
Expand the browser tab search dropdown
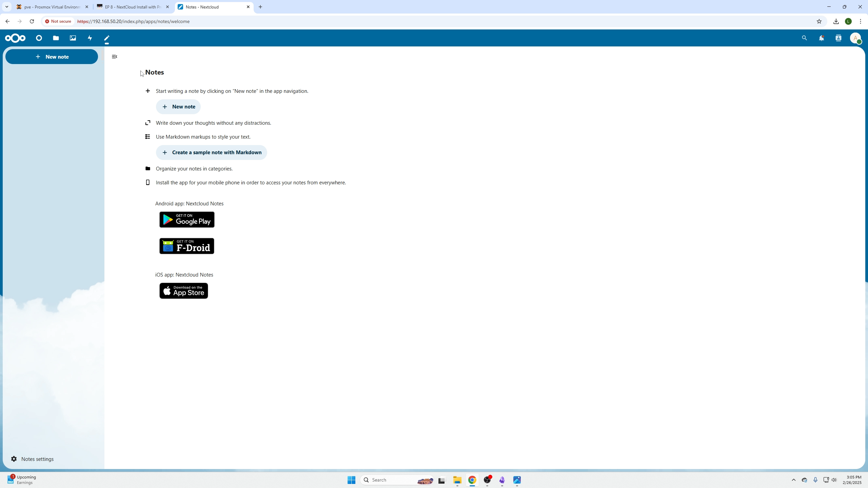click(6, 7)
